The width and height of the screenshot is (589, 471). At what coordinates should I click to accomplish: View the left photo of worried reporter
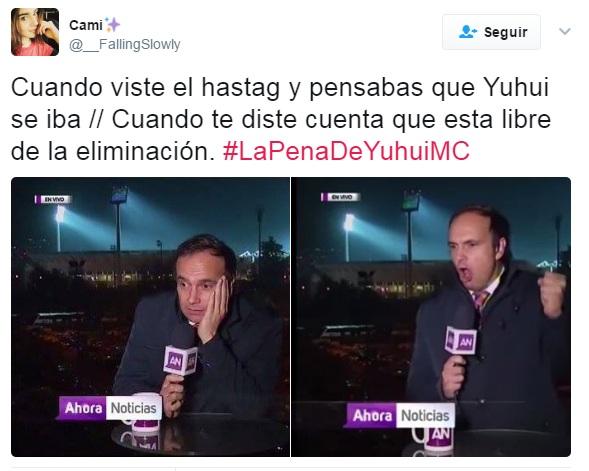tap(150, 317)
